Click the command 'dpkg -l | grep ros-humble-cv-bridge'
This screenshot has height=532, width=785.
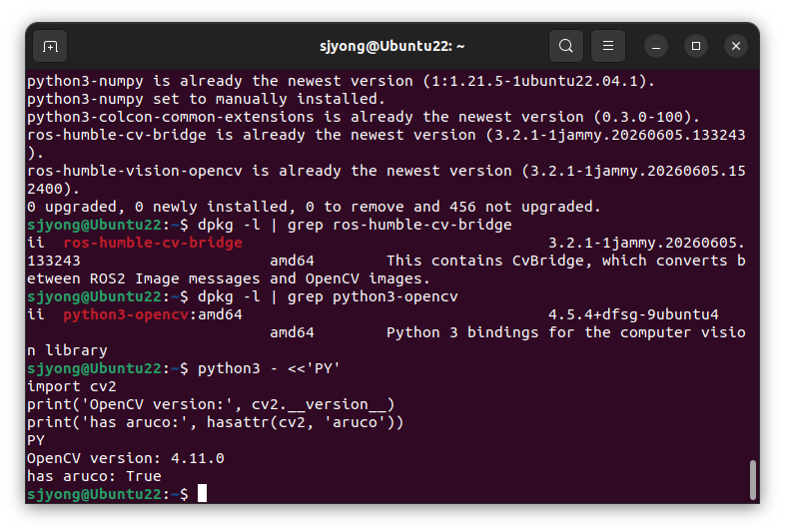click(355, 225)
